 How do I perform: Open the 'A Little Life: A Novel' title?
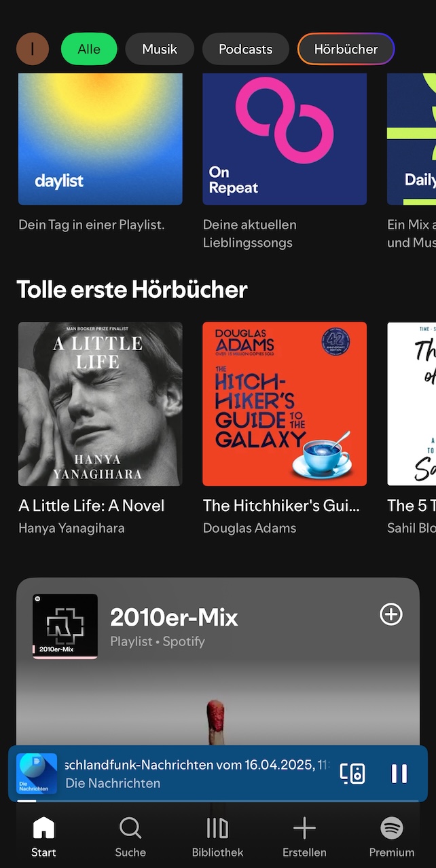point(92,506)
